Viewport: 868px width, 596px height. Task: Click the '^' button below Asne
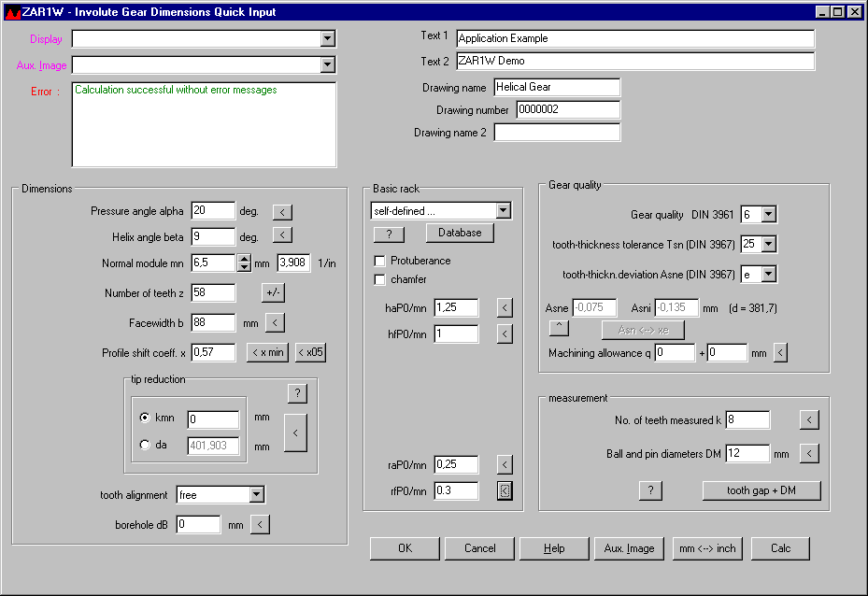(558, 328)
